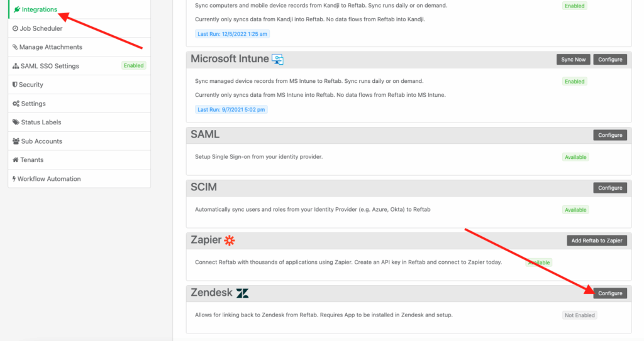Configure the Microsoft Intune integration

(610, 60)
